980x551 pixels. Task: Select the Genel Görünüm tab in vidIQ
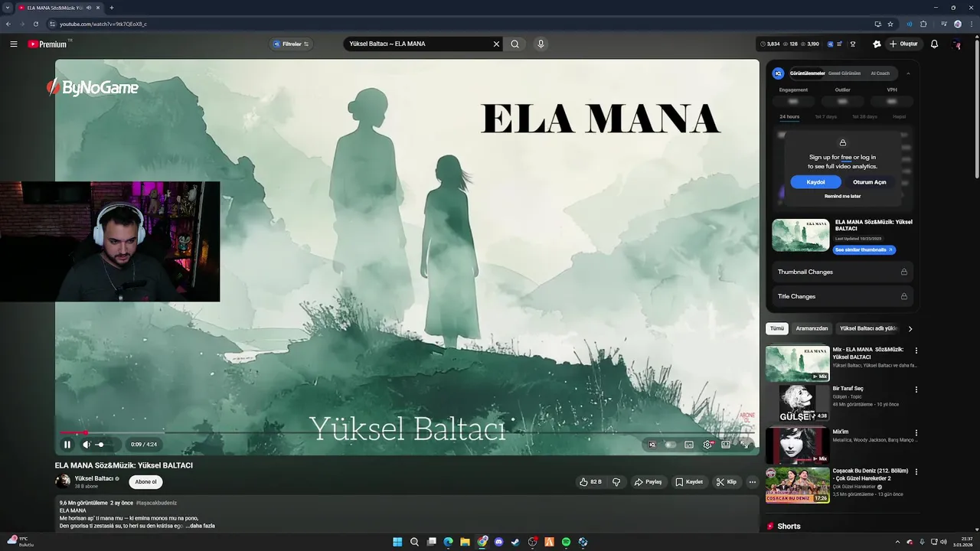pos(844,73)
